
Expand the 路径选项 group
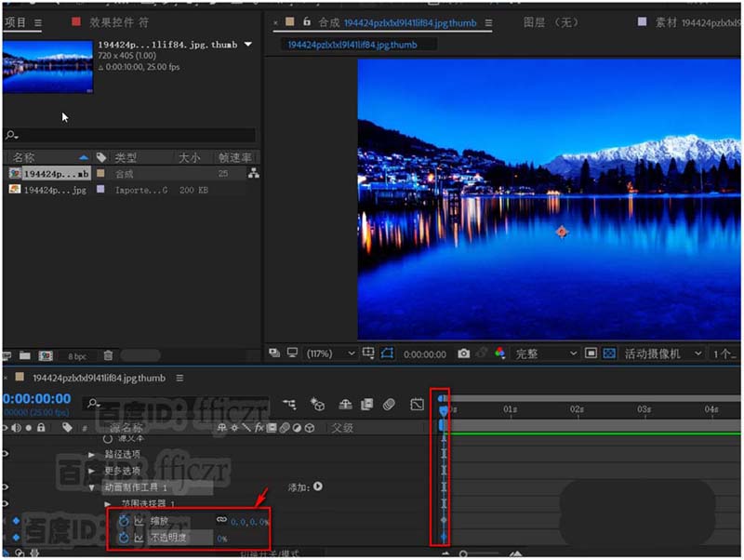[91, 454]
